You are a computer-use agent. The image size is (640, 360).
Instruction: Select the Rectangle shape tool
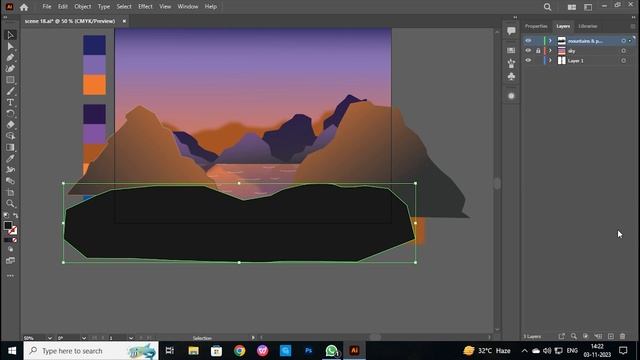pos(11,80)
